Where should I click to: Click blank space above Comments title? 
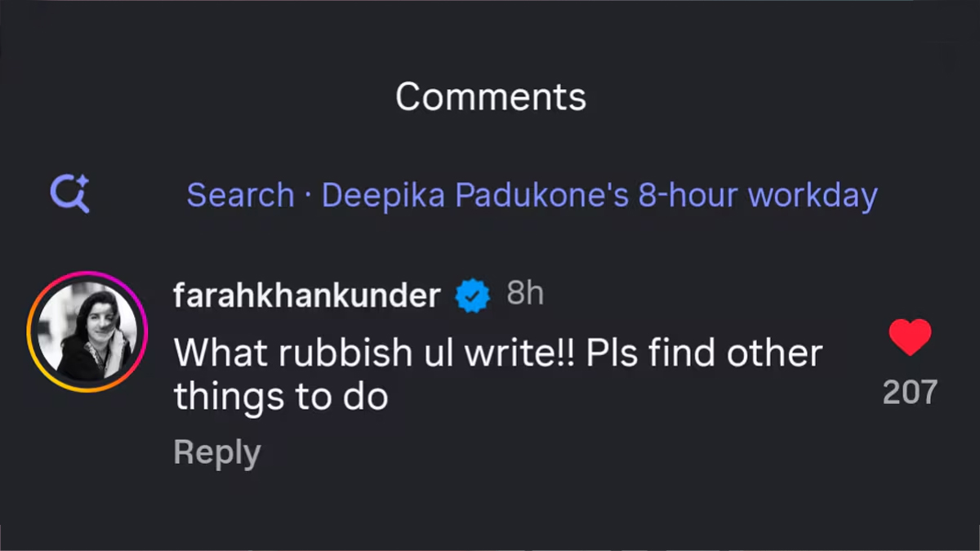click(x=490, y=37)
